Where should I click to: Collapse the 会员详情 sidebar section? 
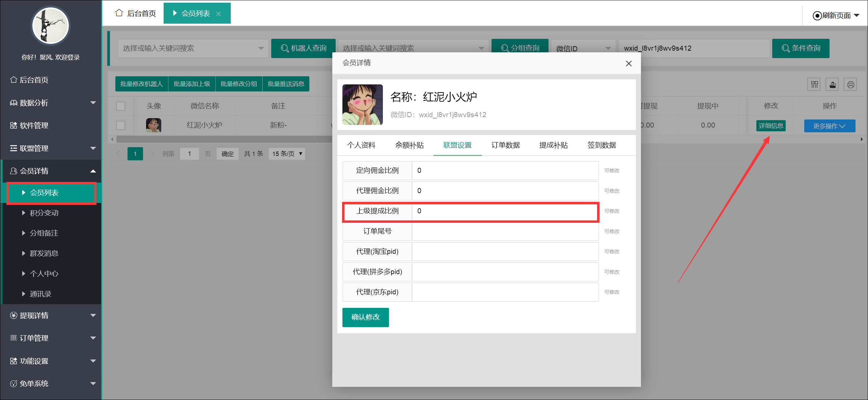[x=51, y=171]
